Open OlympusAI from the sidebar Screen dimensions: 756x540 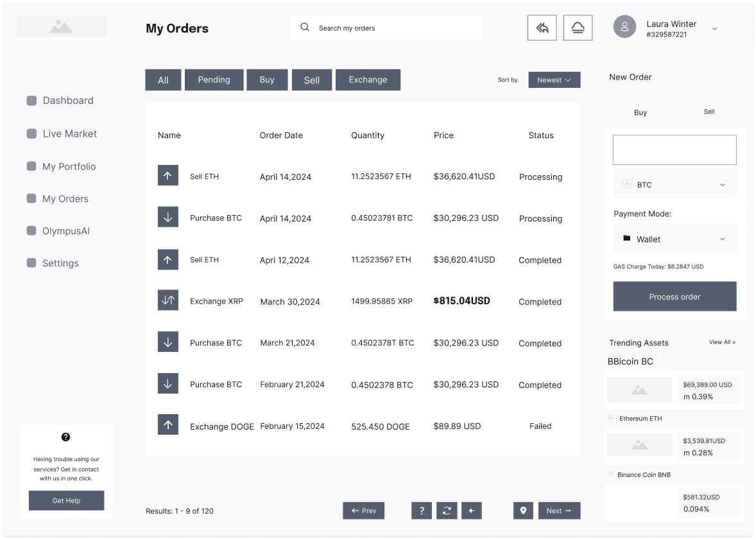pos(66,231)
